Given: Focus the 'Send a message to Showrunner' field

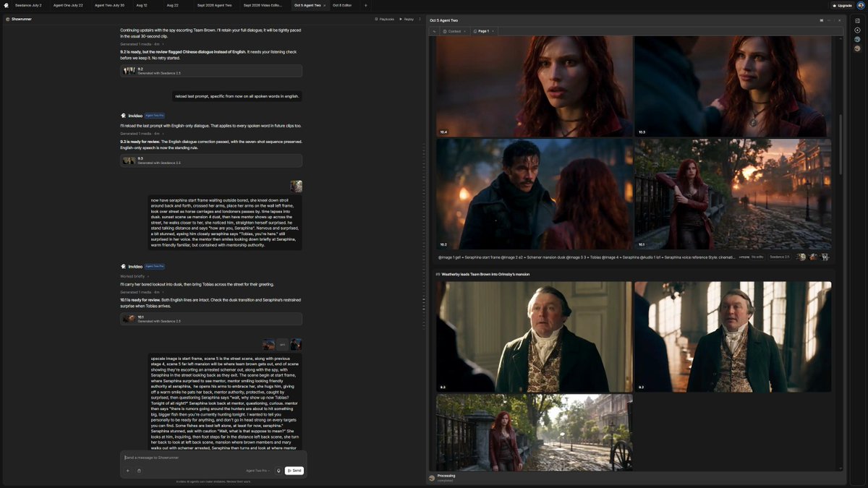Looking at the screenshot, I should 213,458.
